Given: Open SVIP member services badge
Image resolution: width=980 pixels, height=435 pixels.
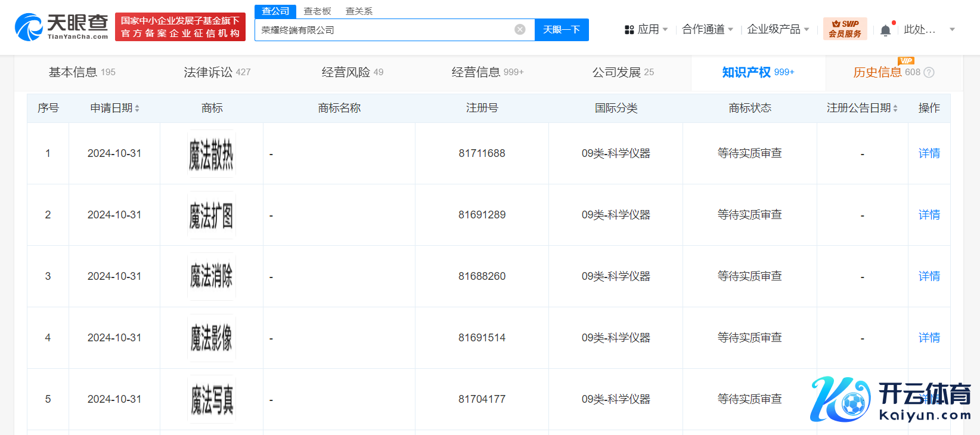Looking at the screenshot, I should click(x=845, y=29).
